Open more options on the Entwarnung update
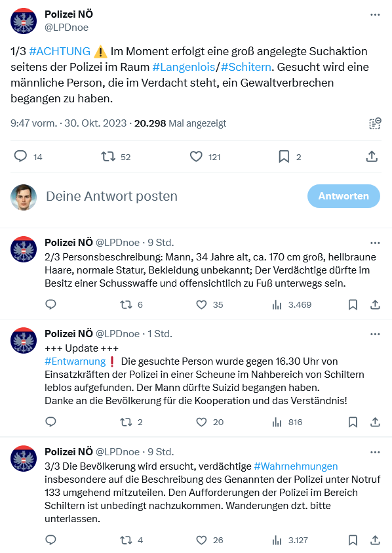This screenshot has width=392, height=553. [374, 333]
